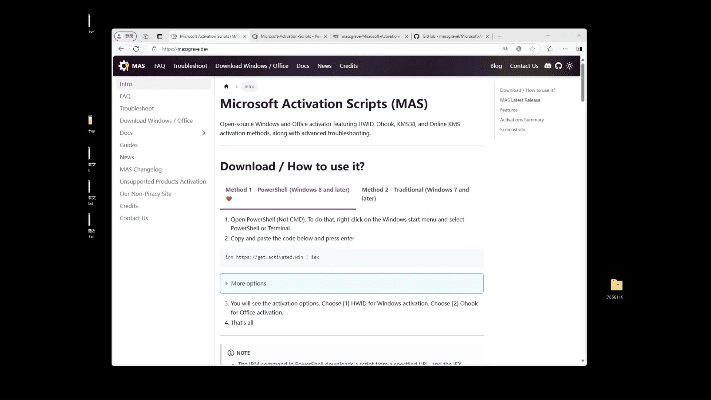The image size is (711, 400).
Task: Open the folder icon on the desktop
Action: 616,285
